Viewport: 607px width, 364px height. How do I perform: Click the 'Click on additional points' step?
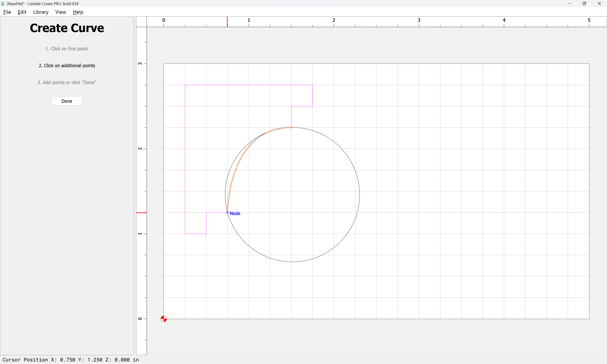pyautogui.click(x=67, y=66)
